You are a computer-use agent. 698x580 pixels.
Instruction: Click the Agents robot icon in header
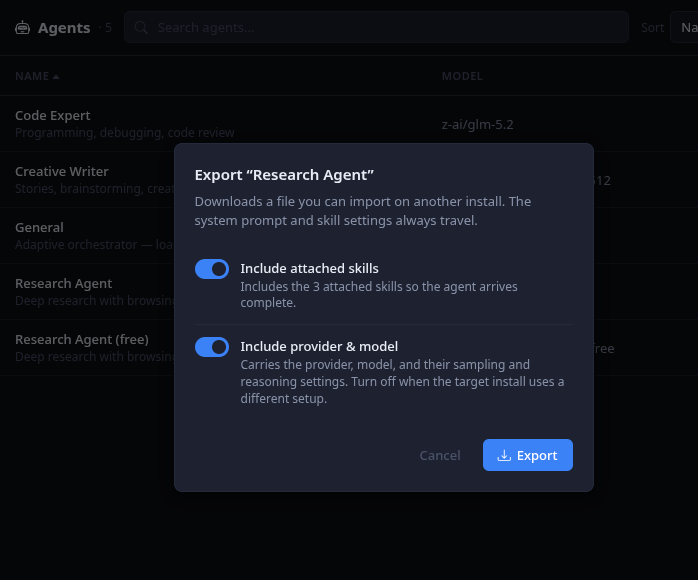point(22,28)
